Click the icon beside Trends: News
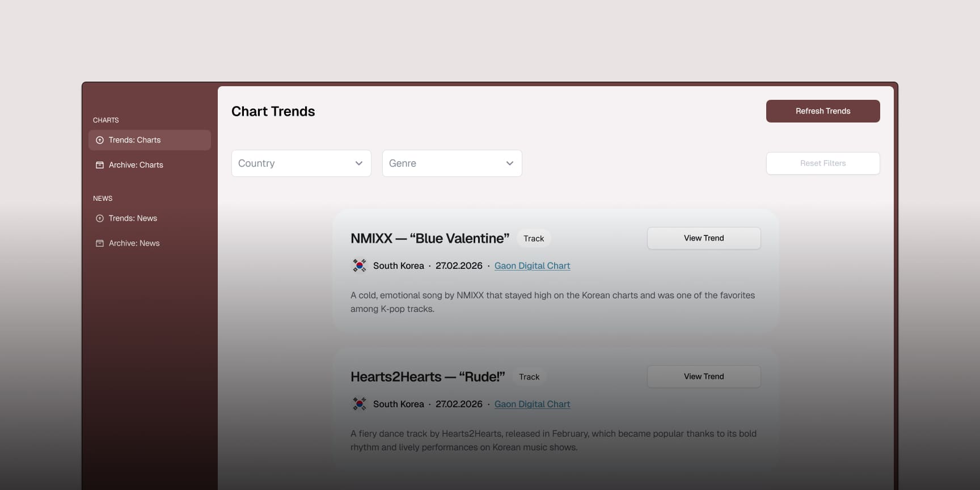The height and width of the screenshot is (490, 980). [x=100, y=218]
